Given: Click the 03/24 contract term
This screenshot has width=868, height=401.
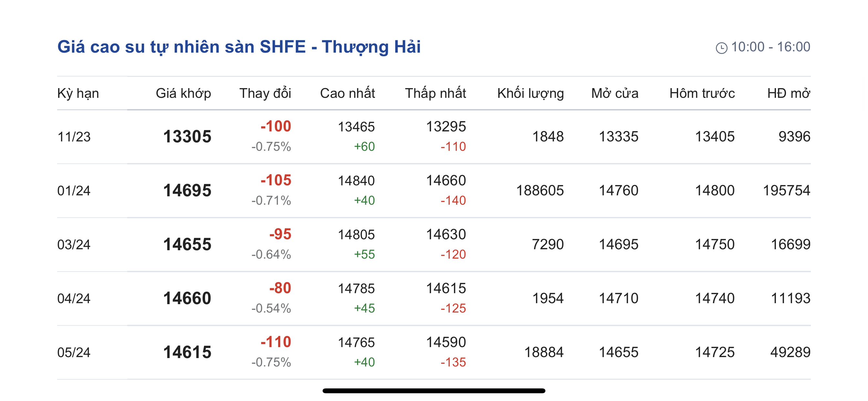Looking at the screenshot, I should [74, 245].
